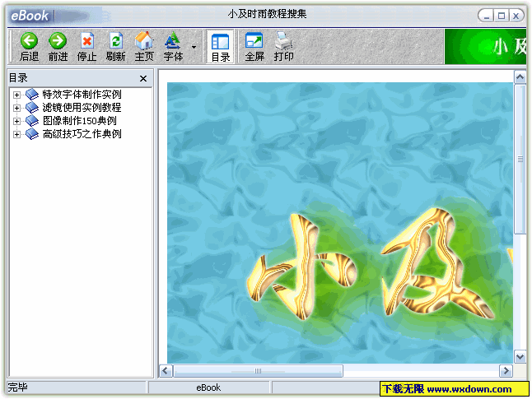The width and height of the screenshot is (532, 399).
Task: Click the vertical scrollbar down arrow
Action: [x=520, y=356]
